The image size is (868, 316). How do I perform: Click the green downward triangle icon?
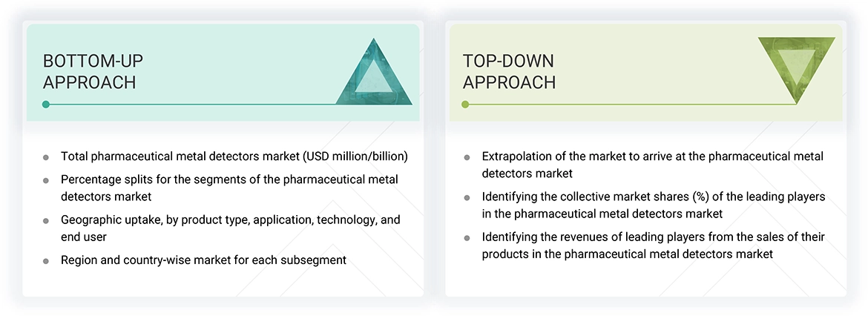point(796,67)
